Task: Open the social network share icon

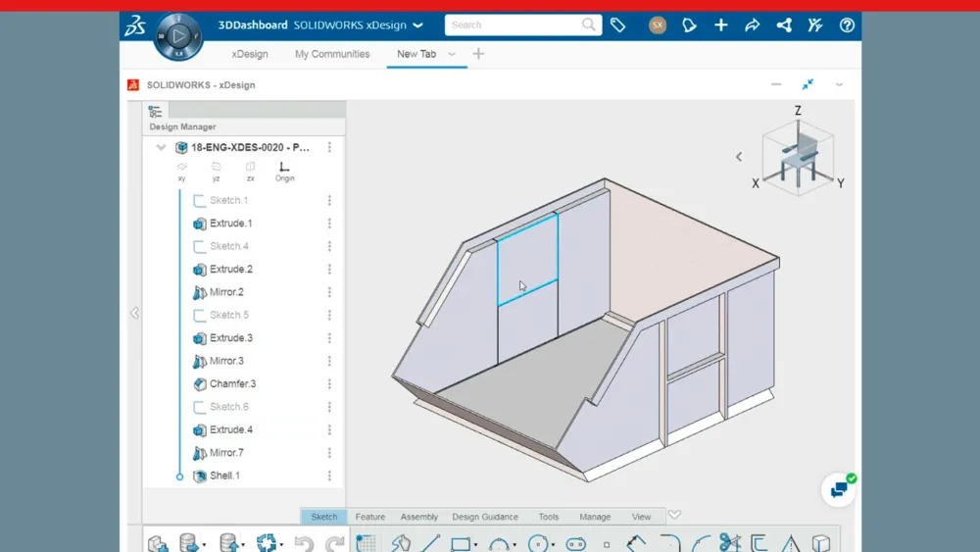Action: 784,25
